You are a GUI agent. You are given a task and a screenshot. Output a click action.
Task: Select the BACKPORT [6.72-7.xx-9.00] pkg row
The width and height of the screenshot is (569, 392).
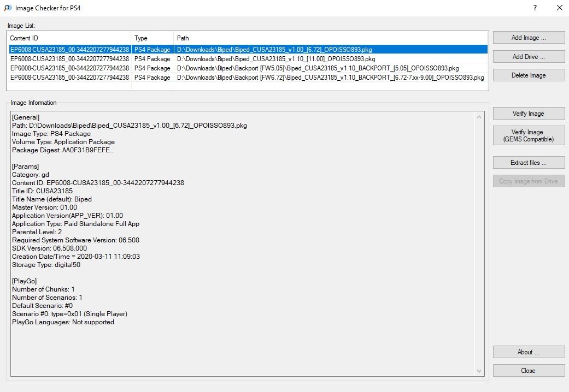pos(248,78)
